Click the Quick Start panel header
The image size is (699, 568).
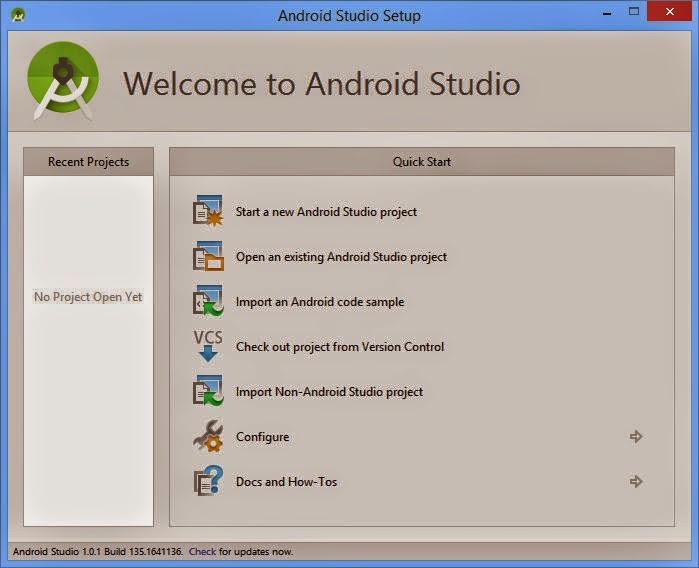(x=422, y=161)
